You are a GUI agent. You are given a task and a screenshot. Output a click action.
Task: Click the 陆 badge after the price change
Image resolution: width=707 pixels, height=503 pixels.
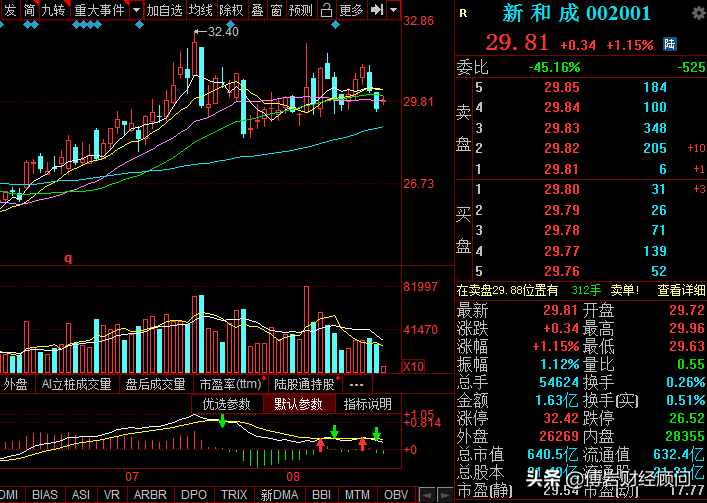pos(670,44)
